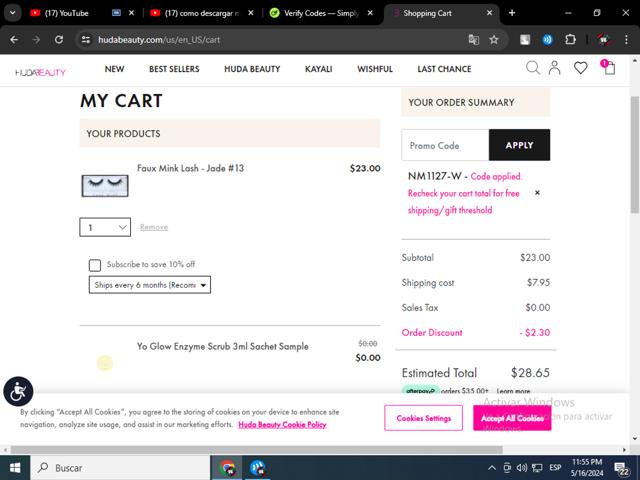Click the Faux Mink Lash thumbnail

[105, 186]
